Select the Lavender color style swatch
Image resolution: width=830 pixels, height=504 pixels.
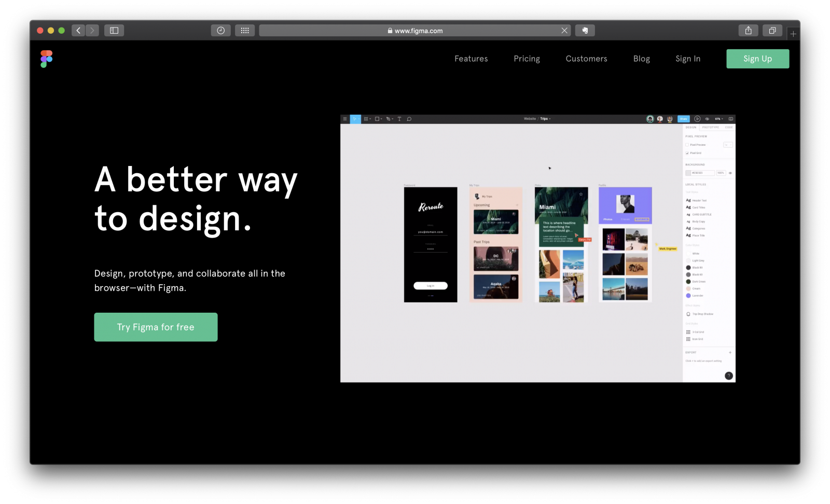[688, 296]
